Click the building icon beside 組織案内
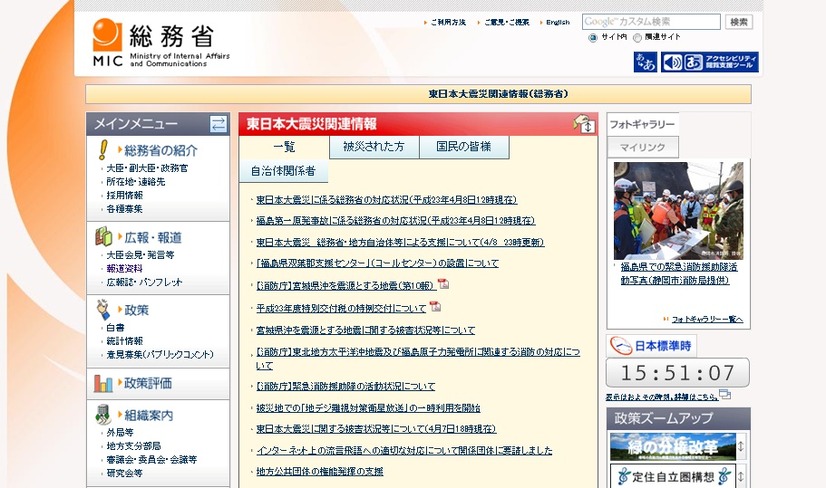 pos(103,415)
